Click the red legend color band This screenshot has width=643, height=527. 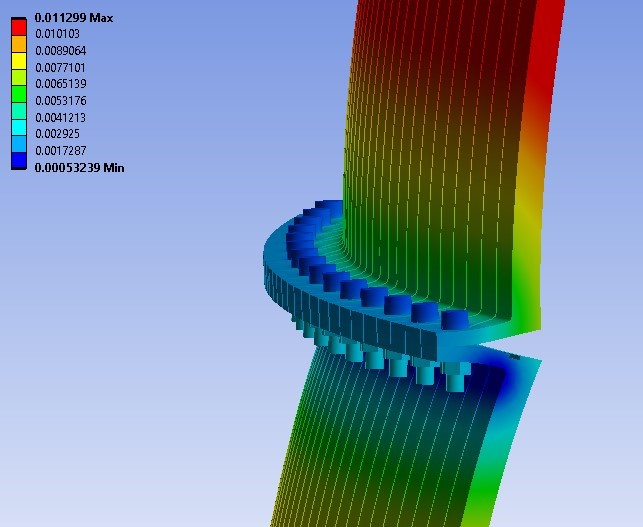pyautogui.click(x=19, y=27)
